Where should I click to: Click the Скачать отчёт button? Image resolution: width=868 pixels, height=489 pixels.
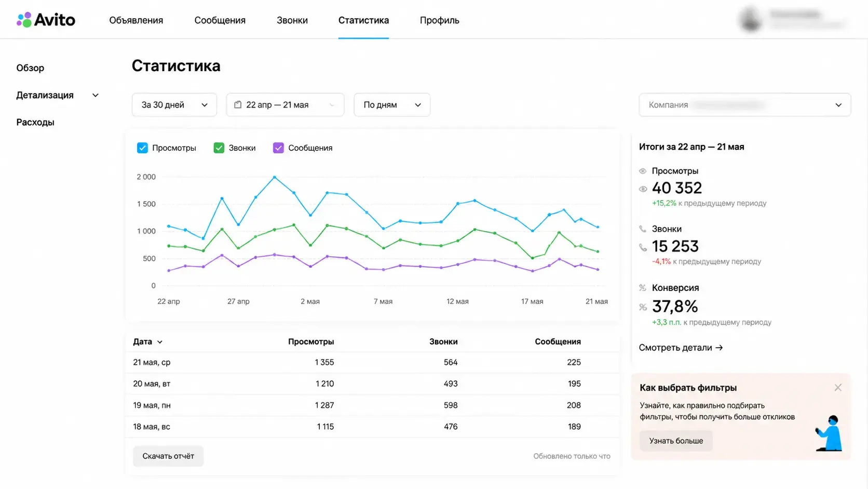[x=168, y=456]
